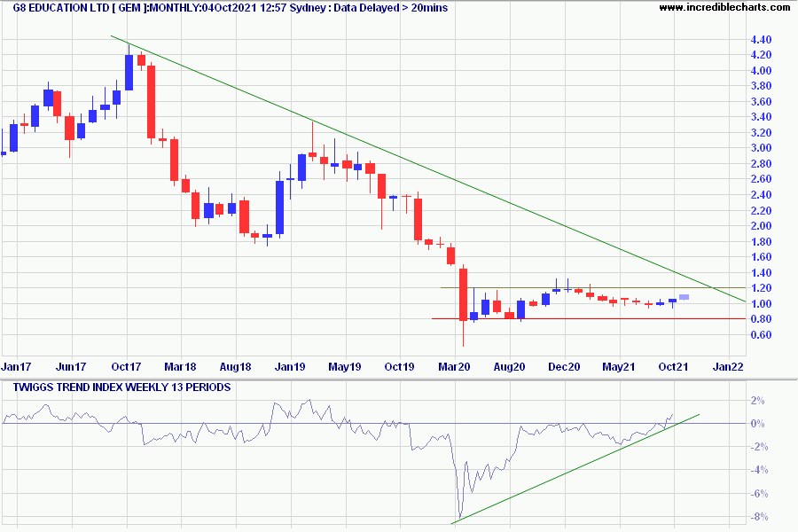The width and height of the screenshot is (798, 532).
Task: Click the Oct17 date axis label
Action: 126,366
